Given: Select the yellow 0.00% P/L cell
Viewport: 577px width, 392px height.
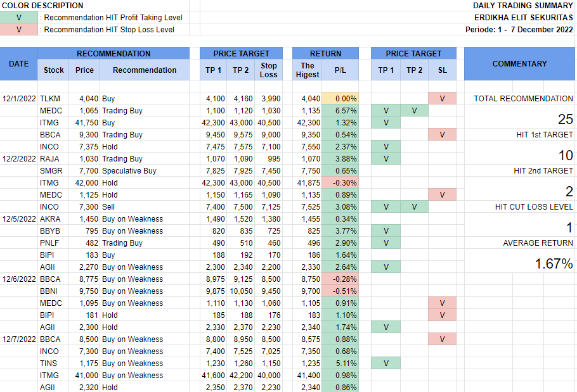Looking at the screenshot, I should coord(340,99).
